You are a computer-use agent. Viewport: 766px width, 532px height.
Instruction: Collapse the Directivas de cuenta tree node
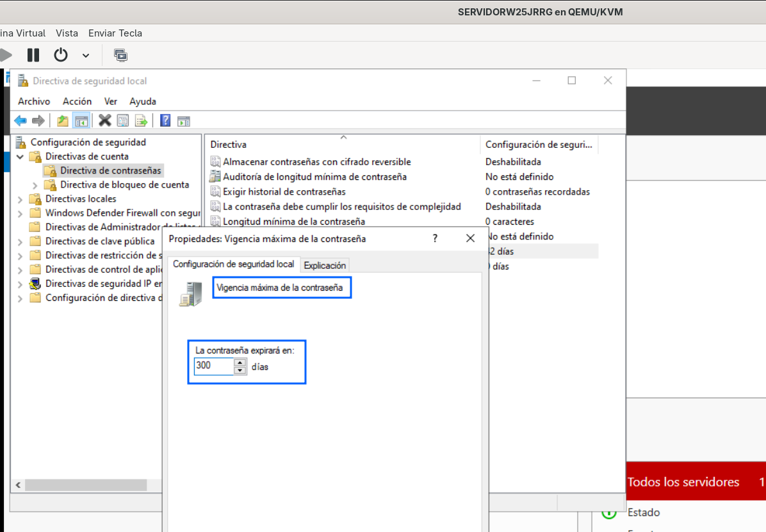pyautogui.click(x=20, y=157)
